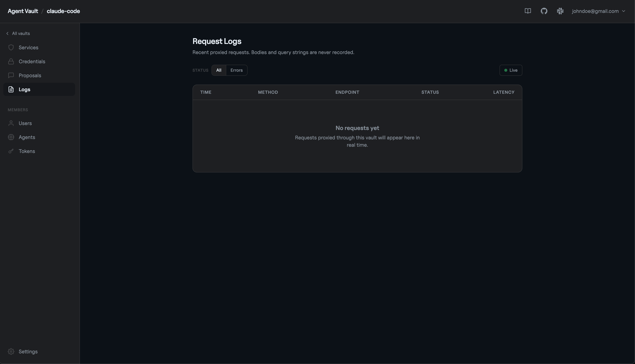
Task: Click the Tokens key icon
Action: [x=11, y=151]
